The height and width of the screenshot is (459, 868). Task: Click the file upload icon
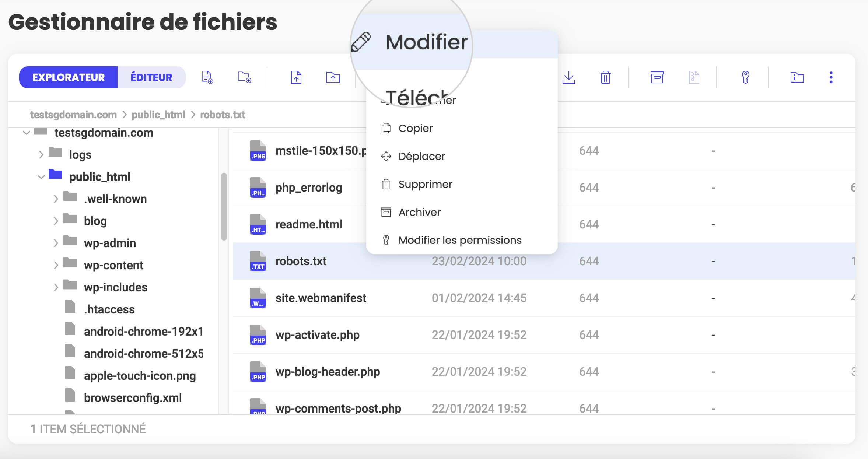(296, 77)
